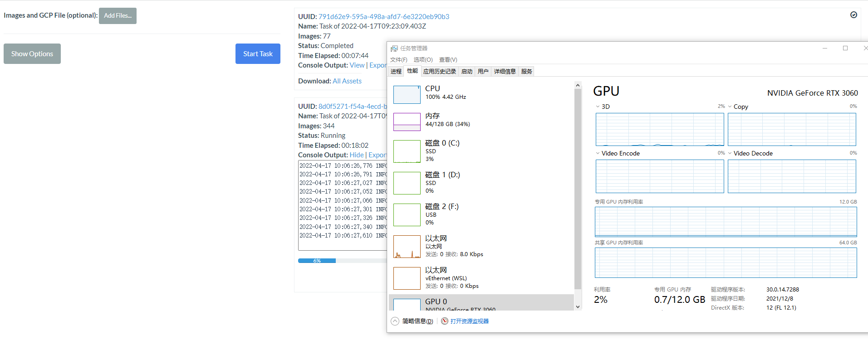Switch to the 进程 processes tab
Viewport: 868px width, 345px height.
[x=396, y=72]
